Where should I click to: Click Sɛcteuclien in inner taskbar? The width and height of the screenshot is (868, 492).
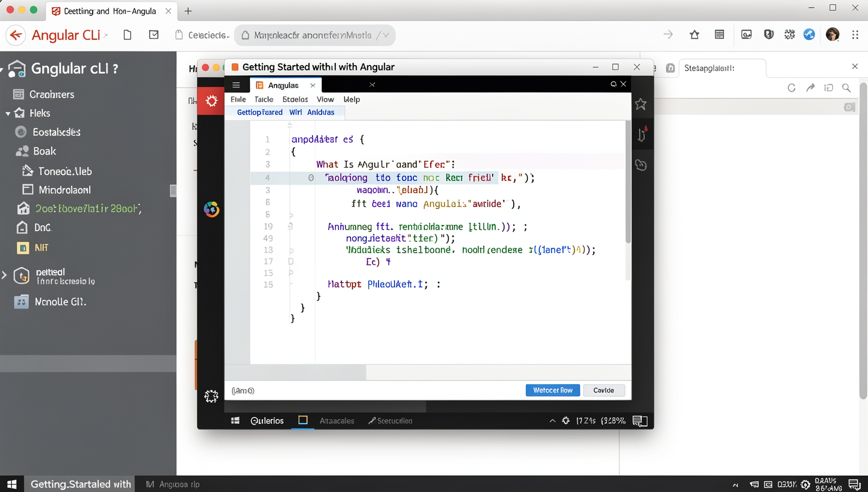tap(390, 421)
